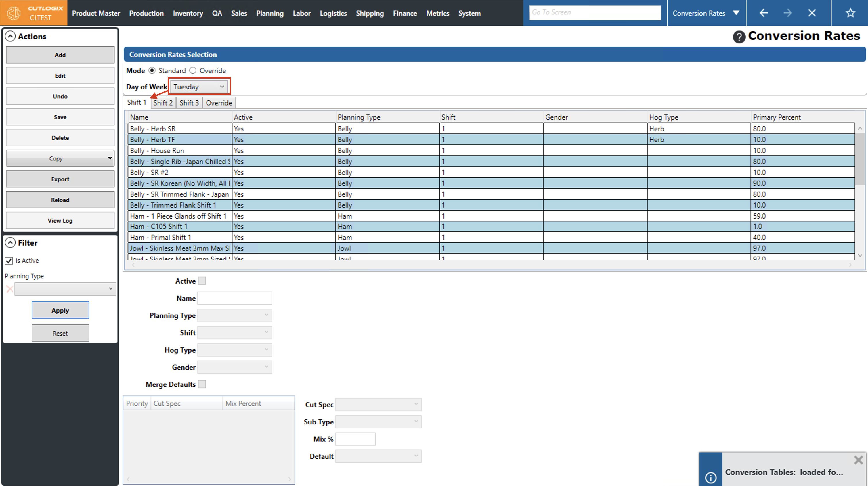
Task: Expand the Copy dropdown button
Action: coord(110,158)
